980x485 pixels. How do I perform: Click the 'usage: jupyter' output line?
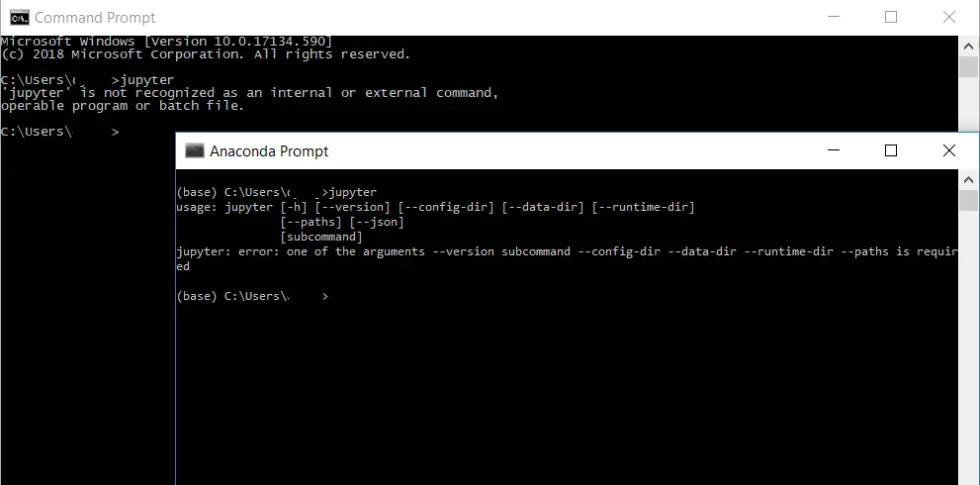pos(436,207)
